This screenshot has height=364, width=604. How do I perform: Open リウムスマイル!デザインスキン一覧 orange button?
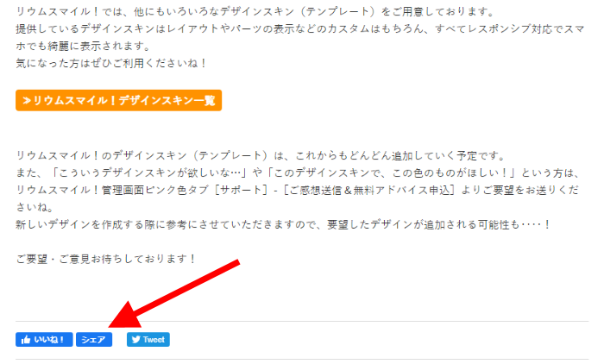119,101
